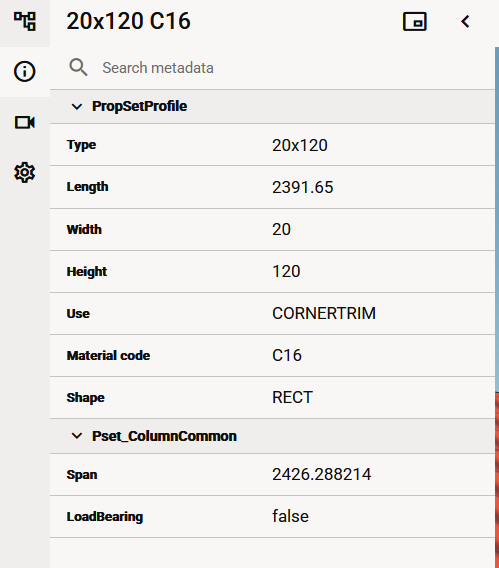Click the magnifier search icon
The width and height of the screenshot is (499, 568).
(78, 68)
